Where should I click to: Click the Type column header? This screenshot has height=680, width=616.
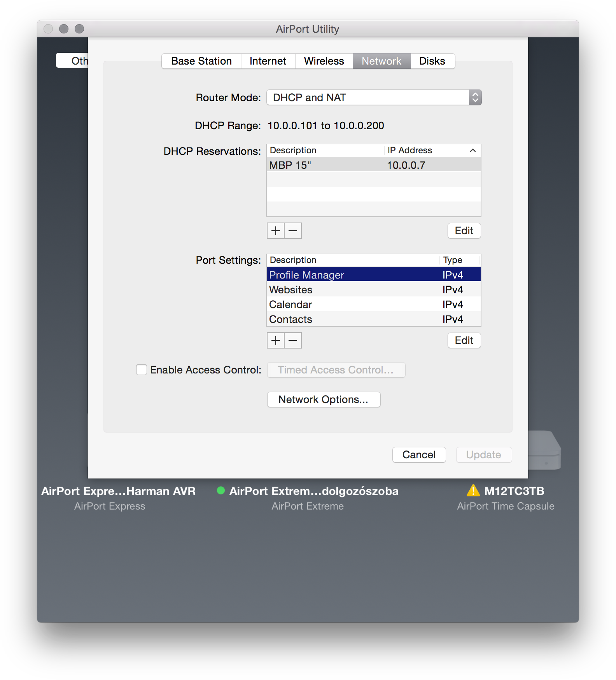coord(460,260)
